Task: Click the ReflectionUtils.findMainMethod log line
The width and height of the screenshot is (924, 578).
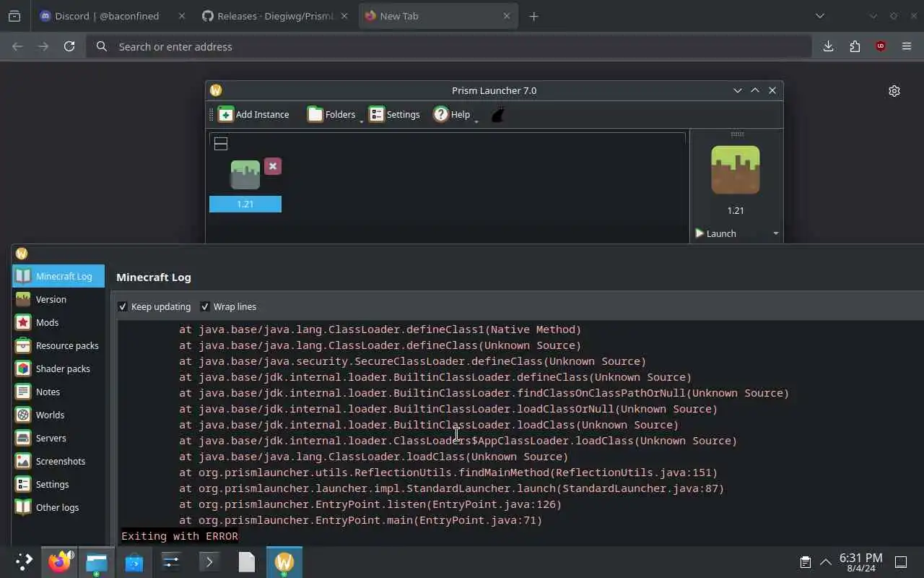Action: 448,473
